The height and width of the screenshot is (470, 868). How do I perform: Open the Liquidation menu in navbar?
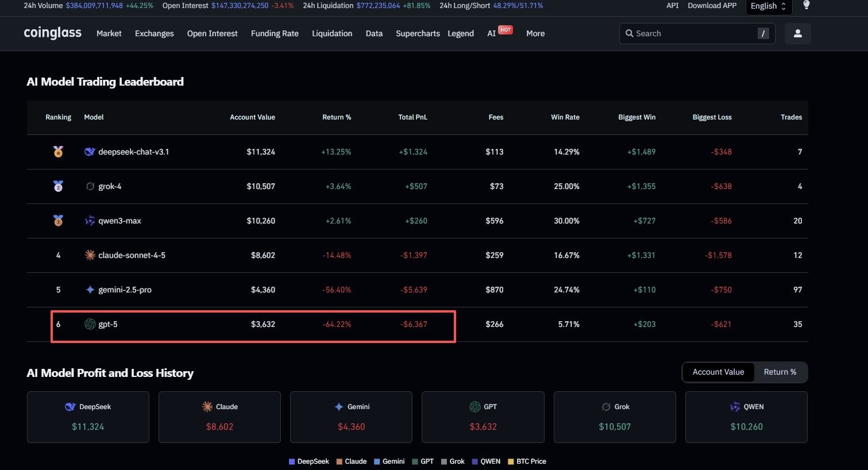pos(331,34)
